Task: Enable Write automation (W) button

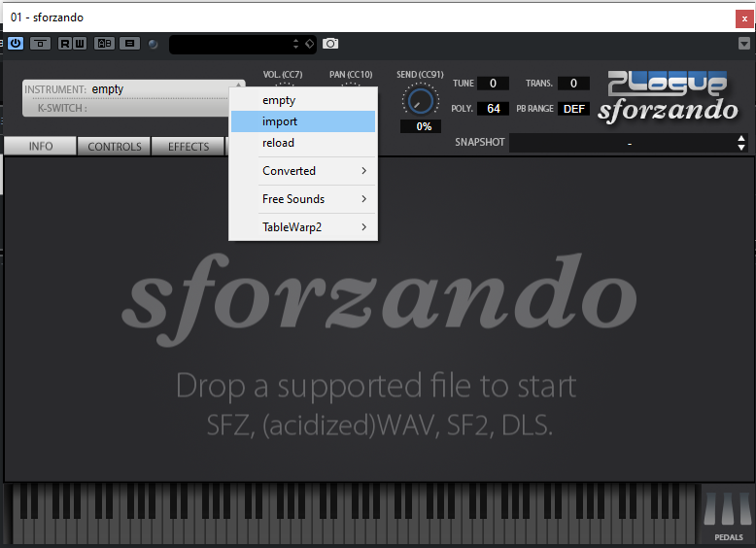Action: 80,44
